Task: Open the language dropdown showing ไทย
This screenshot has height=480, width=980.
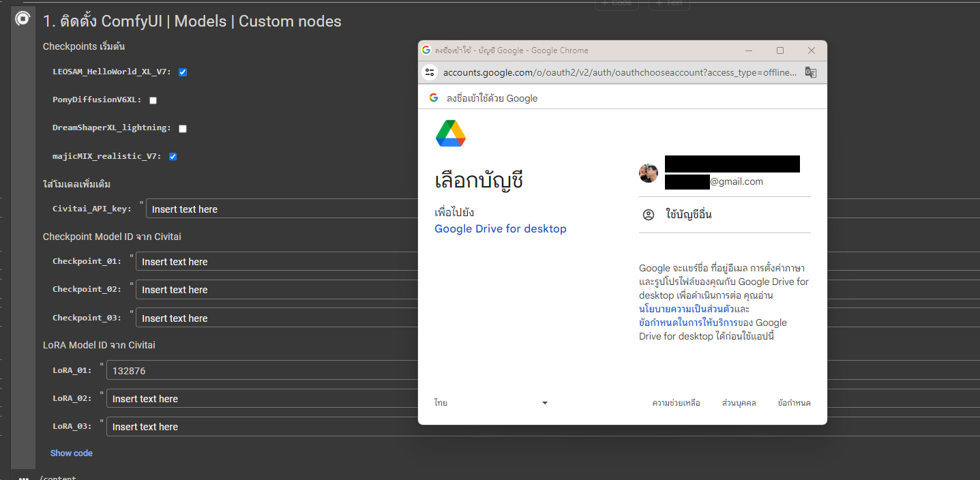Action: point(491,403)
